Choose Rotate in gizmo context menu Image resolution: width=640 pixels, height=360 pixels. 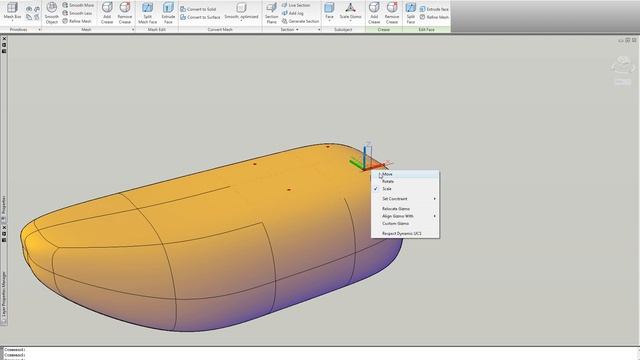tap(405, 181)
